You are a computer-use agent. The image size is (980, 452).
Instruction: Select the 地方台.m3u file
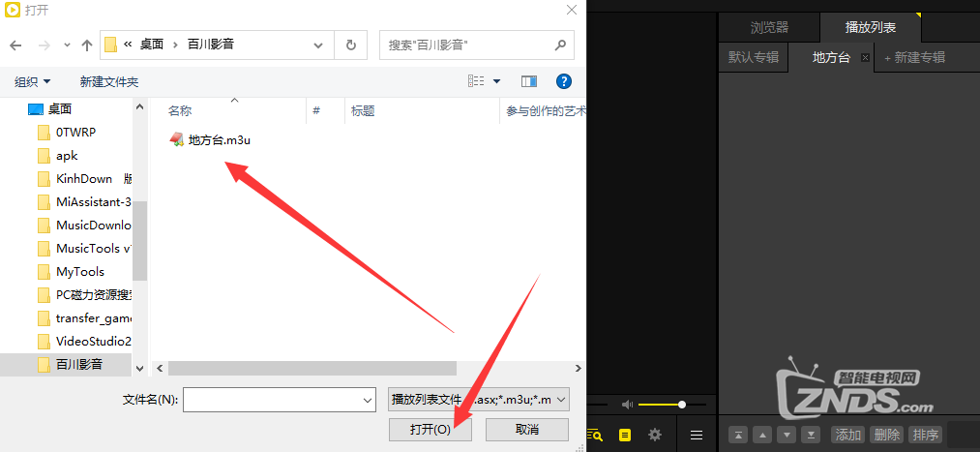click(x=219, y=140)
